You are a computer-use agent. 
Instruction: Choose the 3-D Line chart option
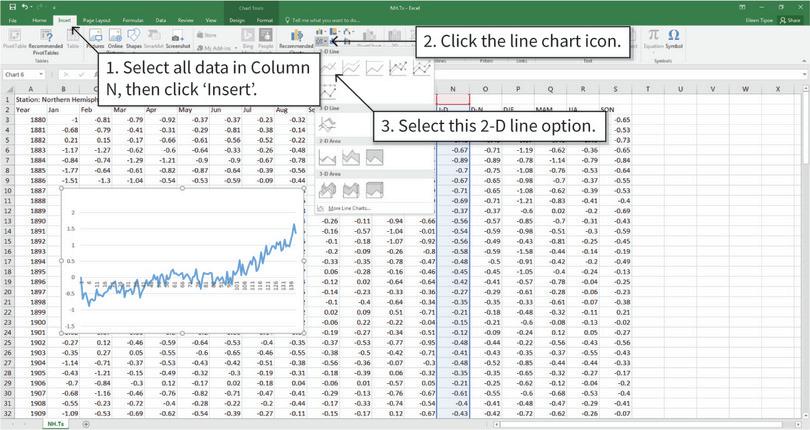pos(329,126)
